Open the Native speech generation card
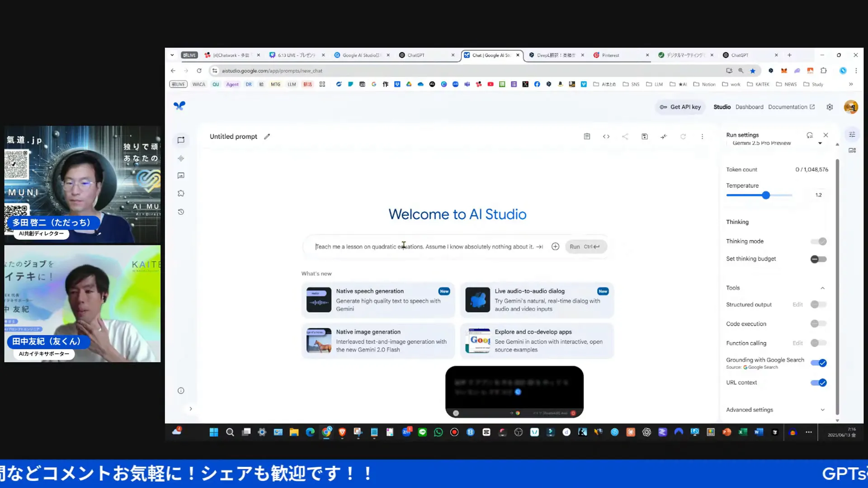The height and width of the screenshot is (488, 868). coord(378,300)
